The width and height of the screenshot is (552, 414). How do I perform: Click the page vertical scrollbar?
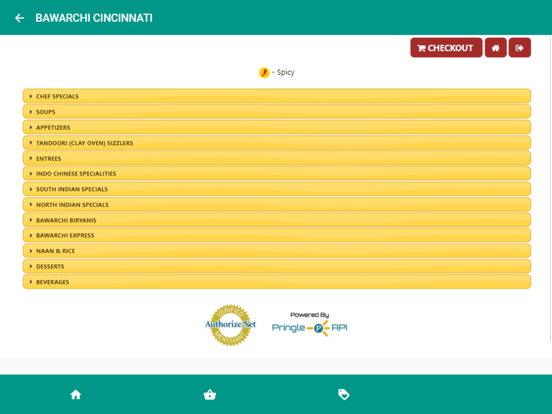coord(550,188)
